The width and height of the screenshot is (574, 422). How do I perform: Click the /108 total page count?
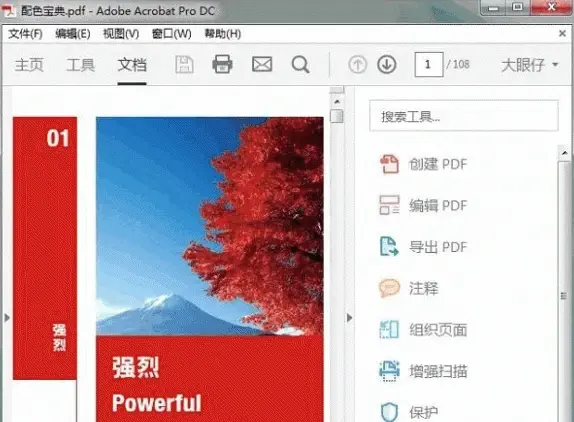[458, 64]
